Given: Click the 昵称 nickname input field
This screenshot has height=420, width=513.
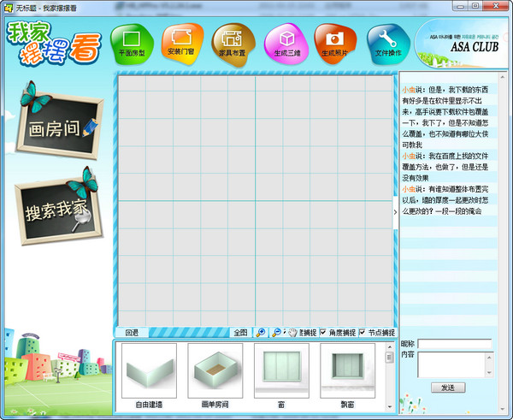Looking at the screenshot, I should (454, 344).
